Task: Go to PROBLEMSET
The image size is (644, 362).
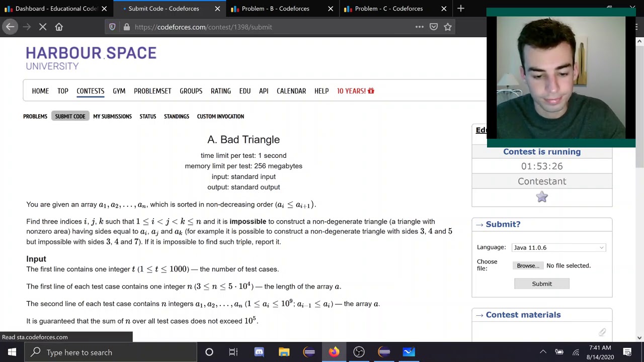Action: point(152,91)
